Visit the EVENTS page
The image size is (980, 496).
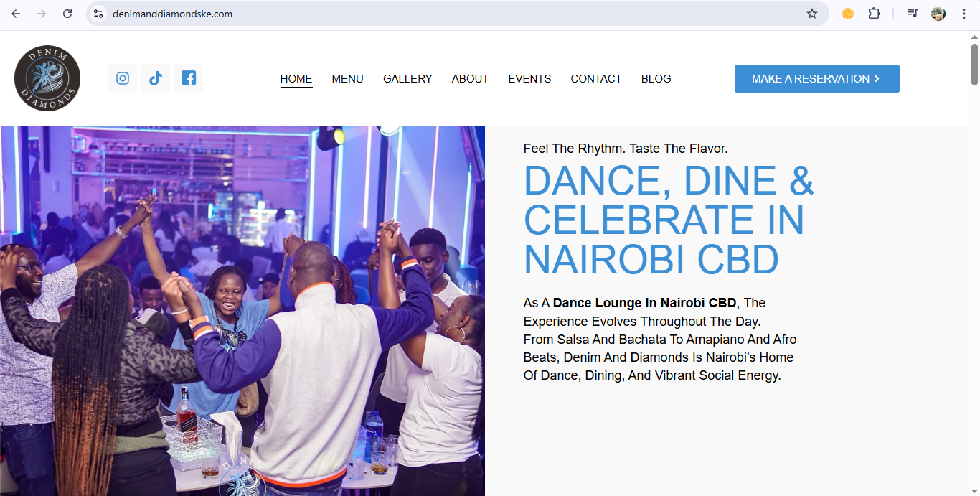click(529, 79)
